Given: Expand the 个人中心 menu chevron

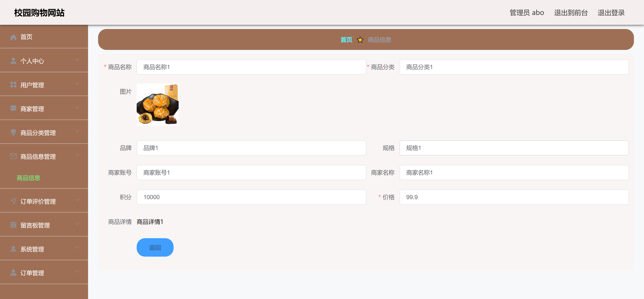Looking at the screenshot, I should pos(77,60).
